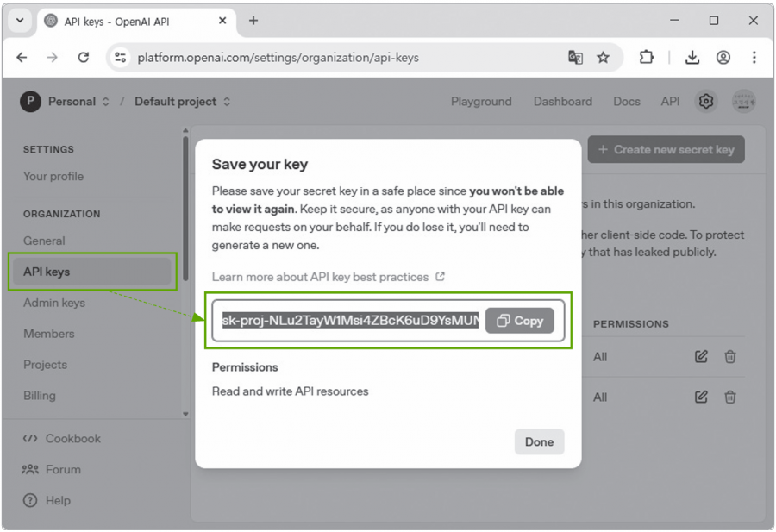
Task: Click the browser forward arrow
Action: coord(53,58)
